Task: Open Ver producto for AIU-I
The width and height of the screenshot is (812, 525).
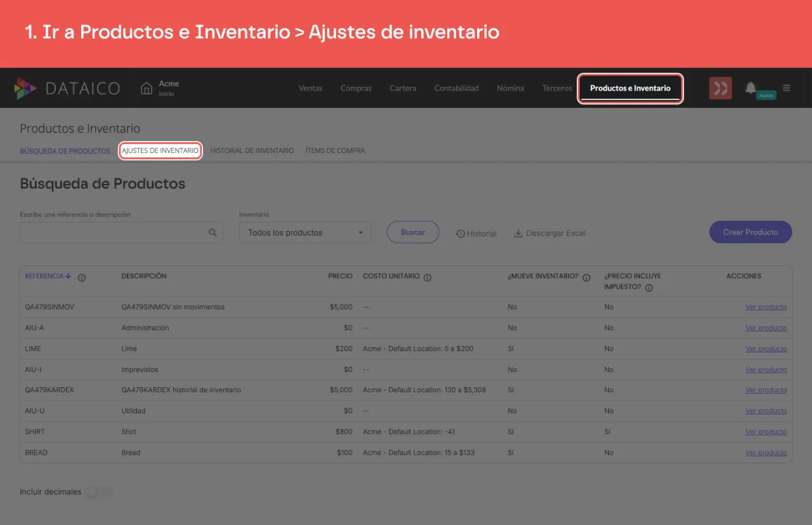Action: [x=766, y=369]
